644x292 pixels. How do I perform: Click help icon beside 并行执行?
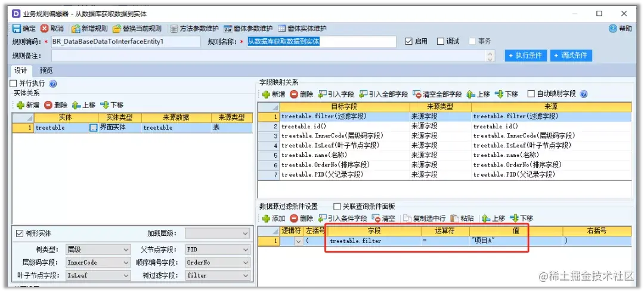point(53,84)
